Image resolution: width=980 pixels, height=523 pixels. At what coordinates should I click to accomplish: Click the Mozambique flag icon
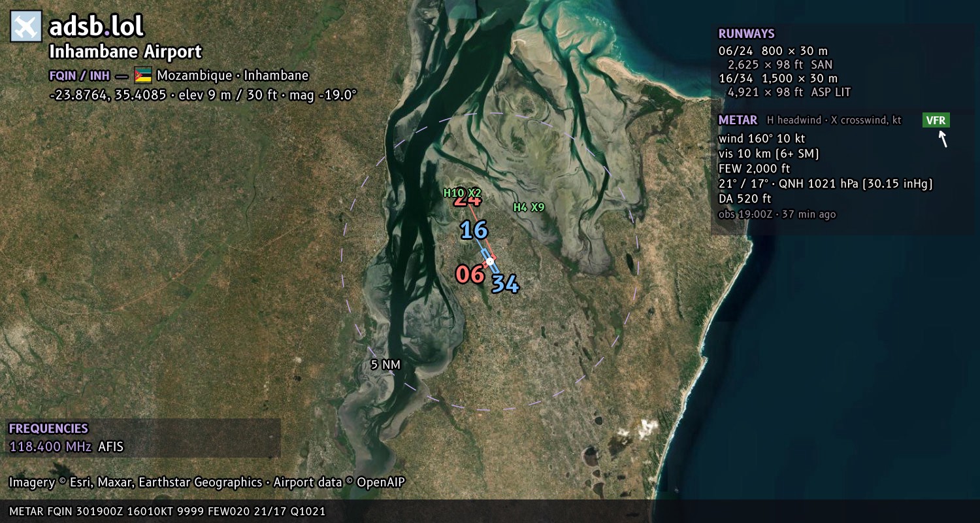[x=143, y=75]
